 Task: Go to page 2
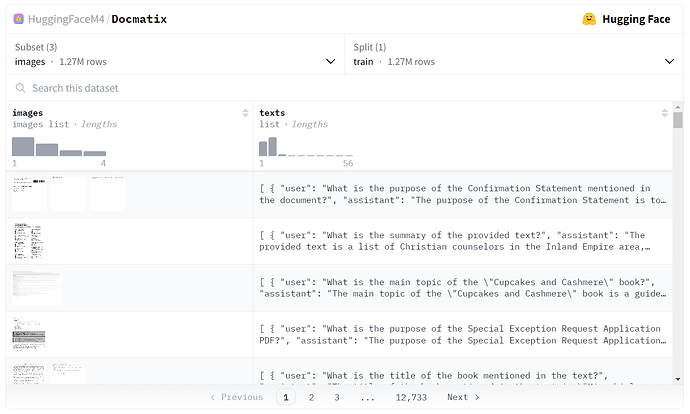tap(311, 397)
